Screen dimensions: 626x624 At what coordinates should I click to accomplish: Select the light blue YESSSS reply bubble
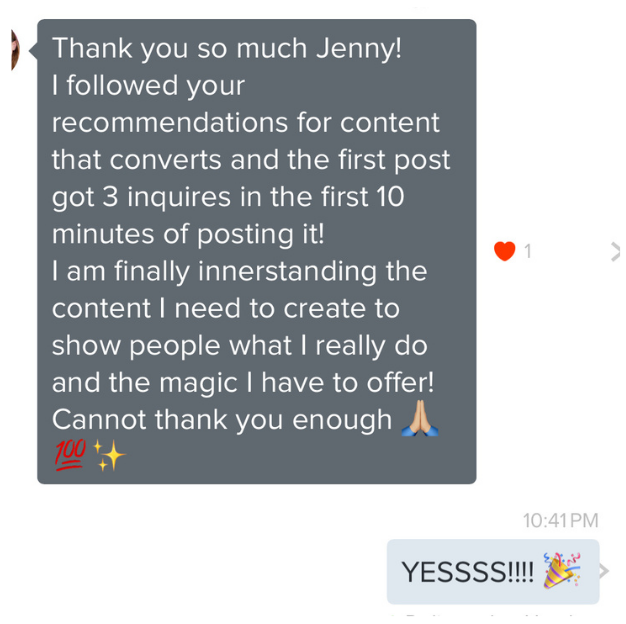[x=493, y=572]
